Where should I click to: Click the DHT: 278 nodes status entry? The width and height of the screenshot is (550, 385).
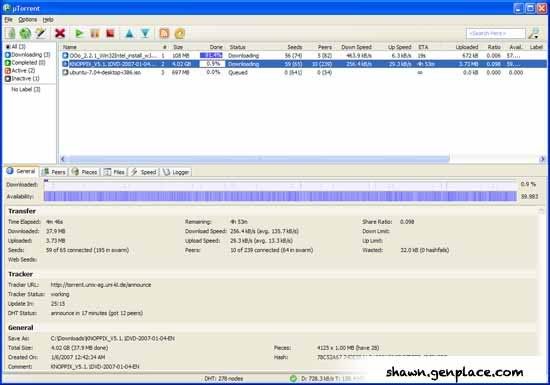pyautogui.click(x=224, y=379)
